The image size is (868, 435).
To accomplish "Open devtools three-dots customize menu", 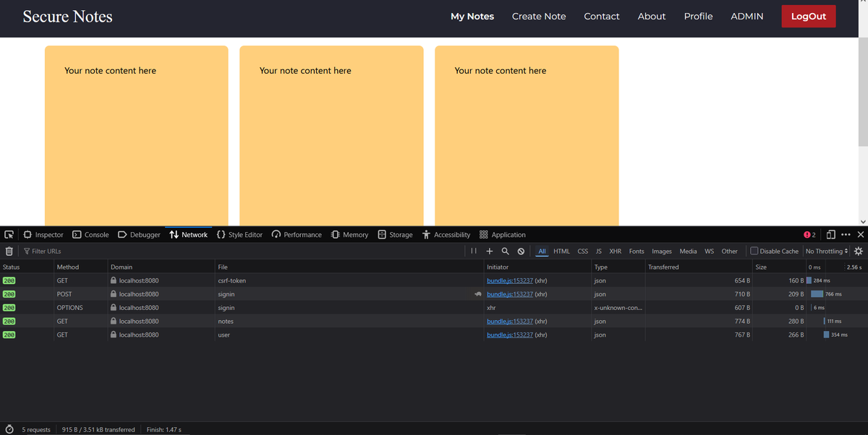I will click(x=846, y=235).
